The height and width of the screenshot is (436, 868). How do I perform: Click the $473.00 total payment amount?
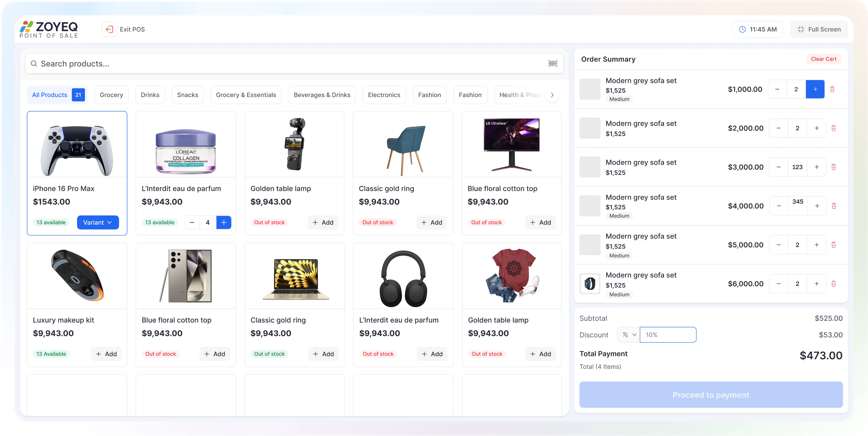(821, 355)
